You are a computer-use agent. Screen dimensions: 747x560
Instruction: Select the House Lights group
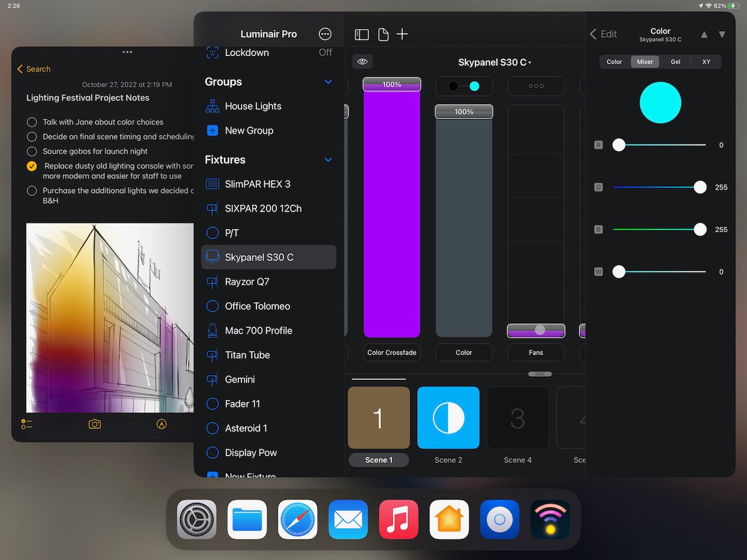(268, 106)
